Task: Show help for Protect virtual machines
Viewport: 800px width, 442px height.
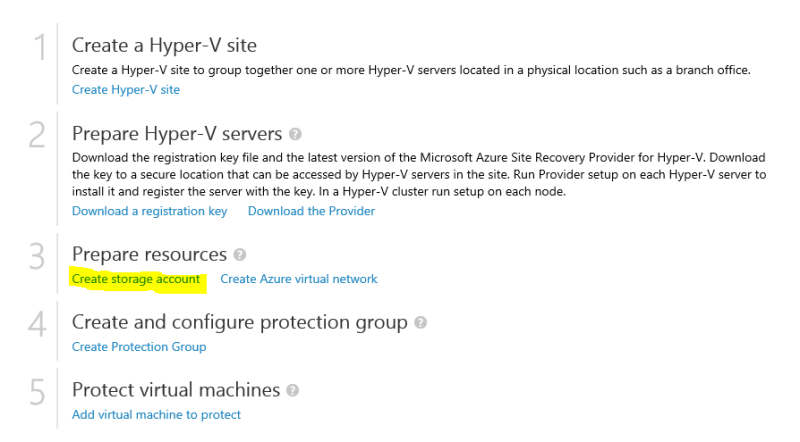Action: tap(293, 390)
